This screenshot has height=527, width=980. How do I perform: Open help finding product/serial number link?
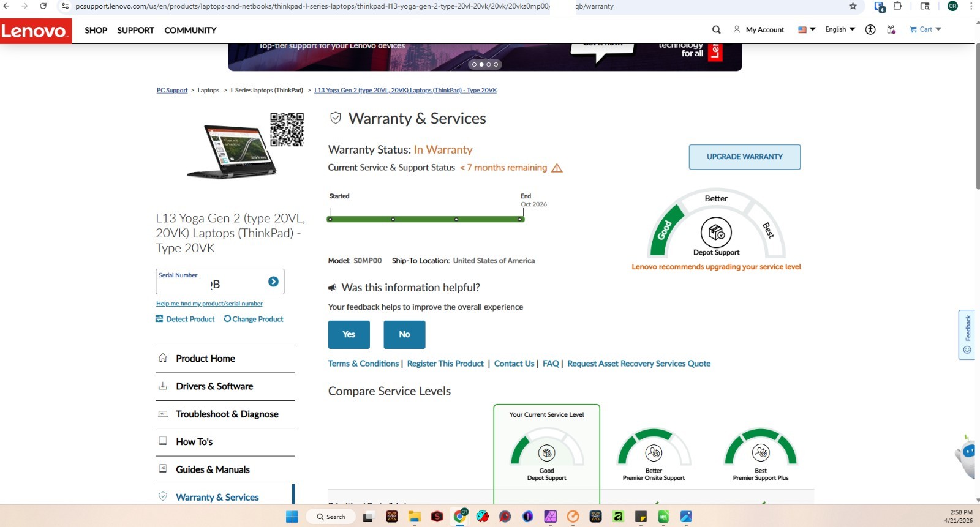pos(209,304)
